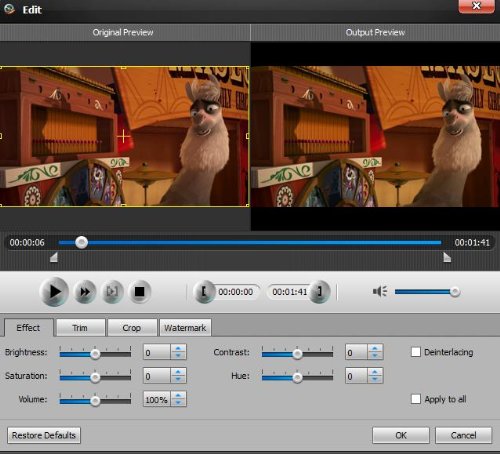The height and width of the screenshot is (454, 500).
Task: Click the Output Preview header label
Action: [375, 32]
